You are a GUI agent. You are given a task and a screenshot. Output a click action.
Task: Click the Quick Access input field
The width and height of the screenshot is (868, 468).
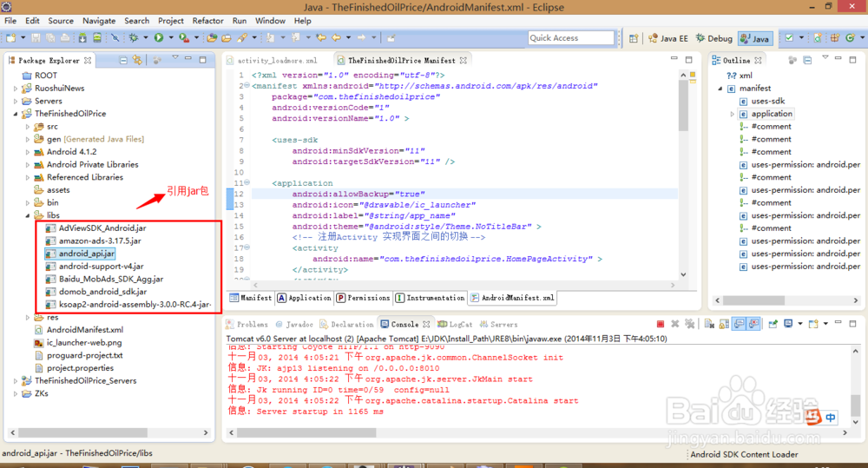pyautogui.click(x=571, y=37)
